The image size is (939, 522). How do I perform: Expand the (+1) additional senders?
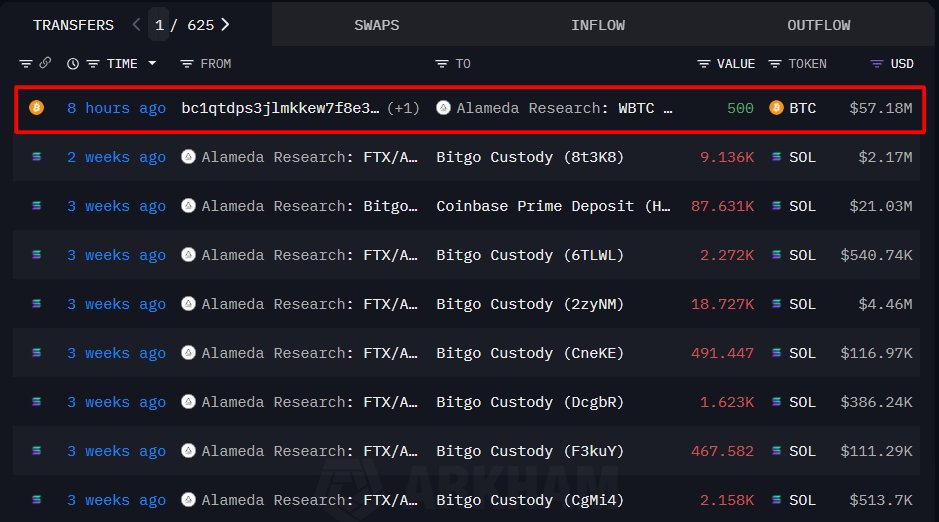pos(403,108)
